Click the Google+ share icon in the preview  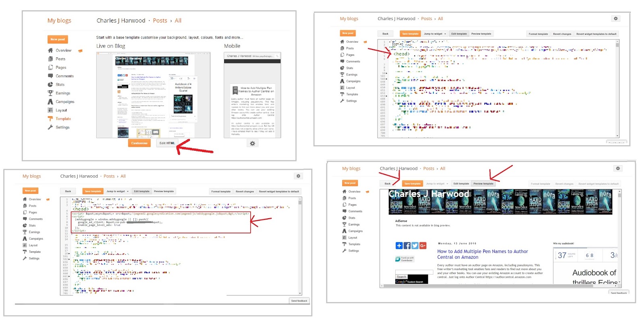(x=423, y=246)
